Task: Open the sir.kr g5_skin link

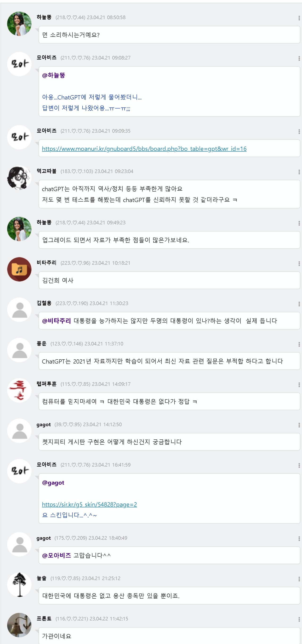Action: (89, 504)
